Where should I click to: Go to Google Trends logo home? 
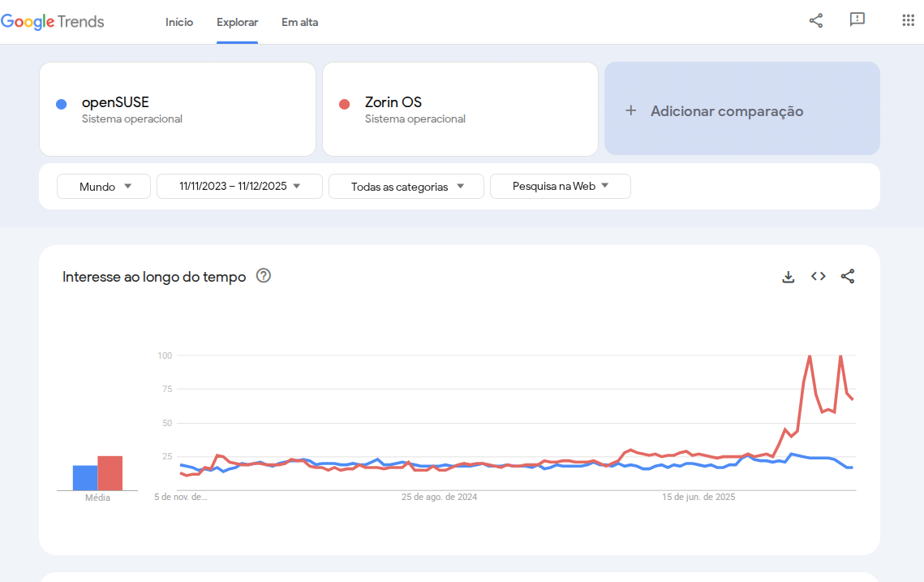click(x=53, y=22)
